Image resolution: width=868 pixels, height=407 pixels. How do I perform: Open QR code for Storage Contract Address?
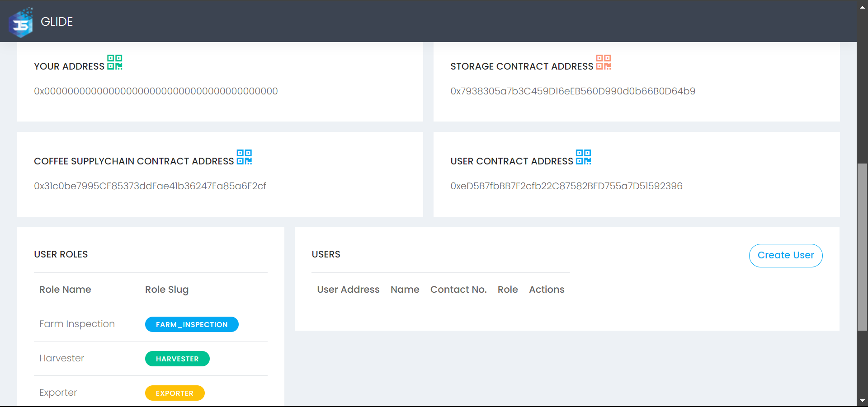pyautogui.click(x=603, y=62)
